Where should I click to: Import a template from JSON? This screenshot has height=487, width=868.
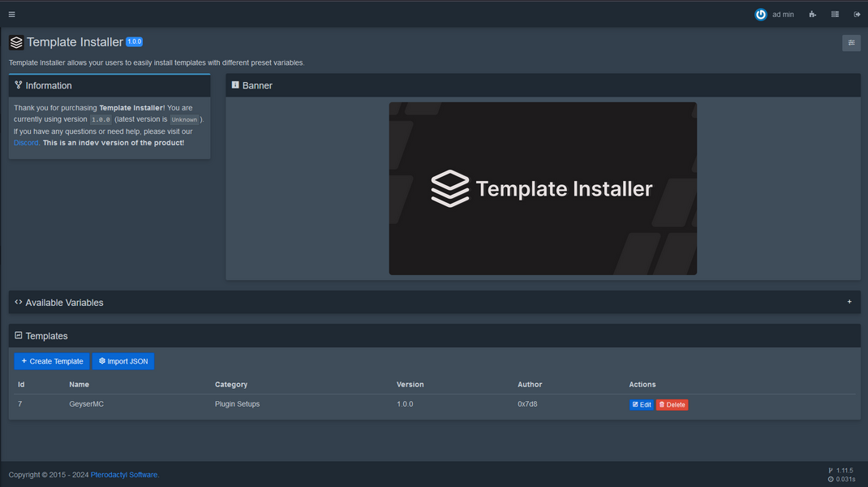point(122,360)
